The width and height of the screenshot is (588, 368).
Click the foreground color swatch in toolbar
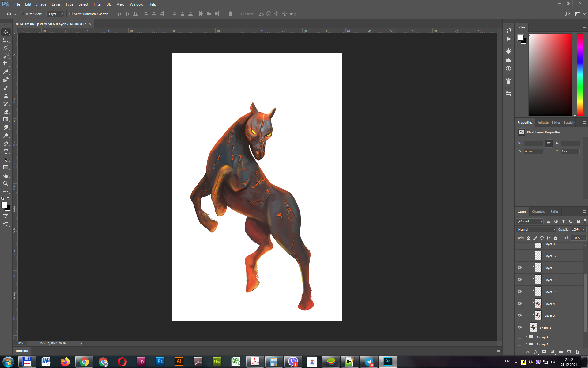(x=4, y=205)
